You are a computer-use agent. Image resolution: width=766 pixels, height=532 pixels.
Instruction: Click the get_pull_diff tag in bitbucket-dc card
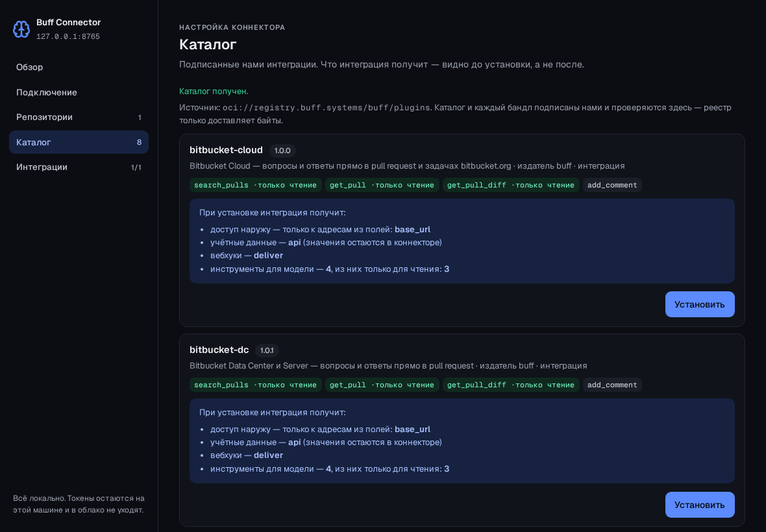[x=511, y=385]
